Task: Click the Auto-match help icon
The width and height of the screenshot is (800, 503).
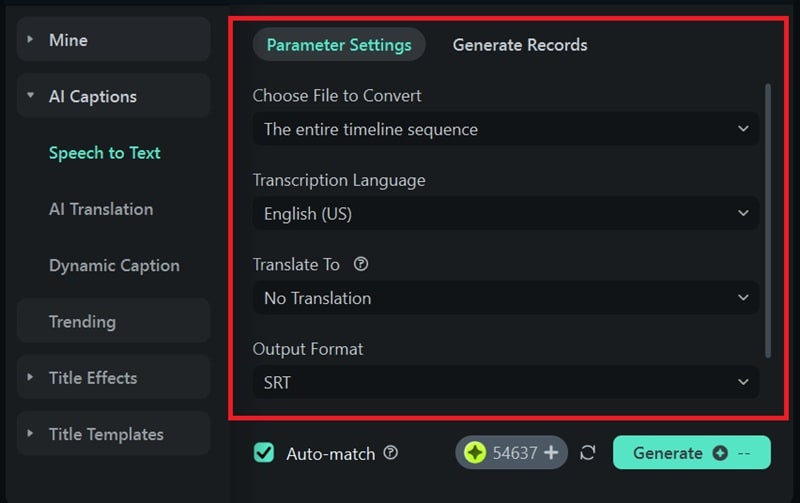Action: point(391,453)
